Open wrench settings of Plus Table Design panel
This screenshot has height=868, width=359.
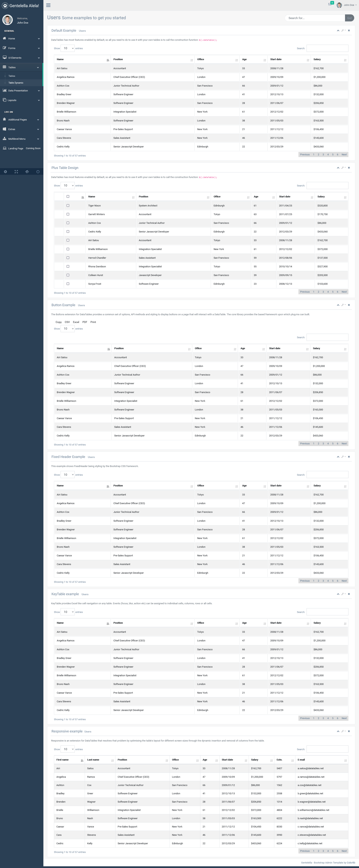(x=343, y=168)
